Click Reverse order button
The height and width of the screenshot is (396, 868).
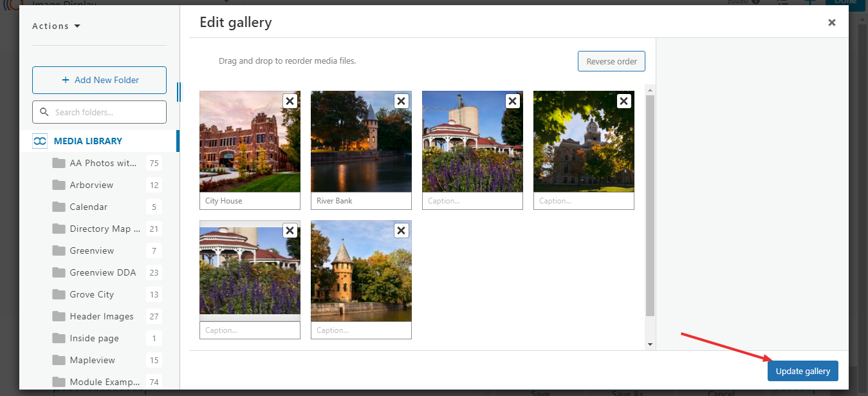[x=611, y=62]
